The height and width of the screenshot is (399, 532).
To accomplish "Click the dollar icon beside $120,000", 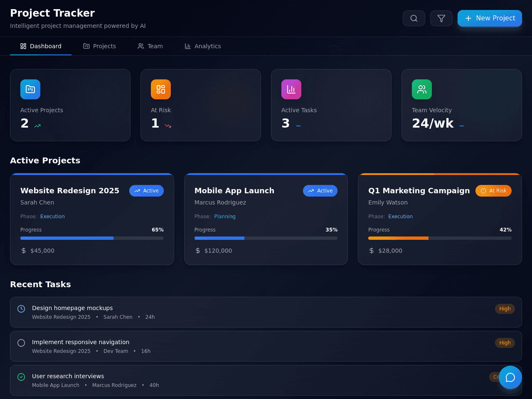I will coord(198,251).
